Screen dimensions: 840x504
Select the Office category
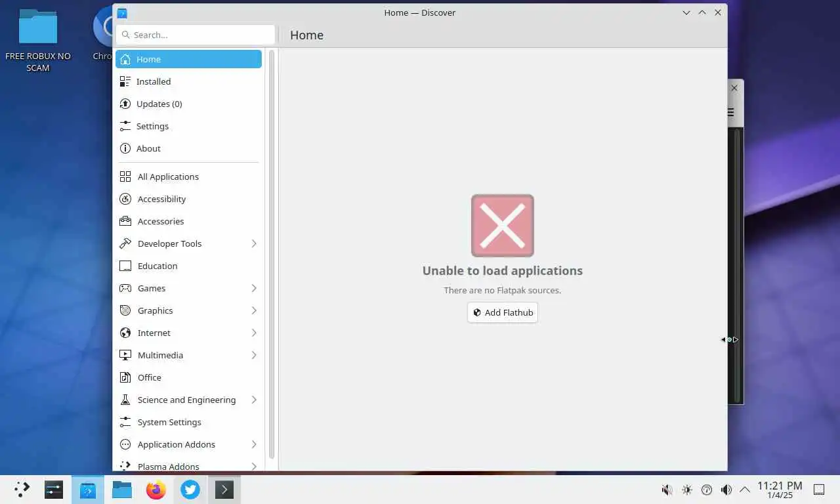[188, 377]
